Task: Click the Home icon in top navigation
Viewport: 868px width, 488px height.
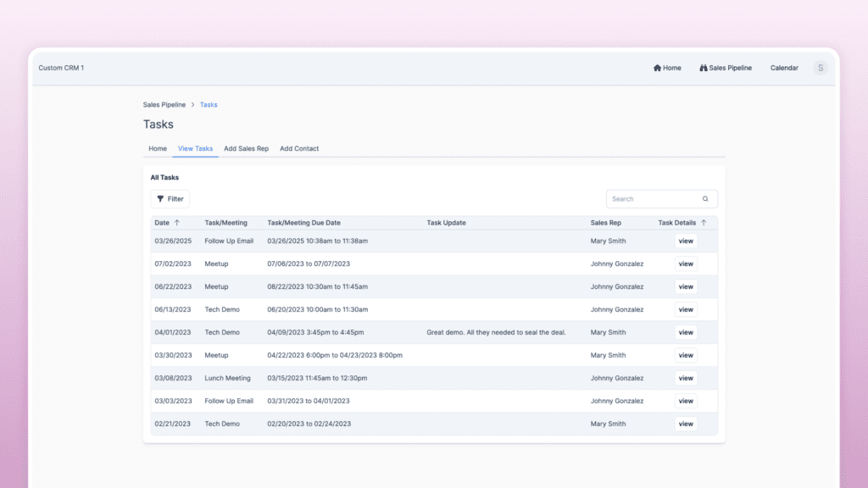Action: pyautogui.click(x=656, y=68)
